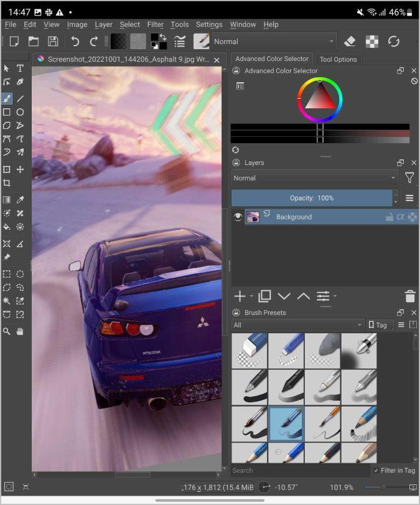
Task: Open layer opacity hamburger menu
Action: 409,198
